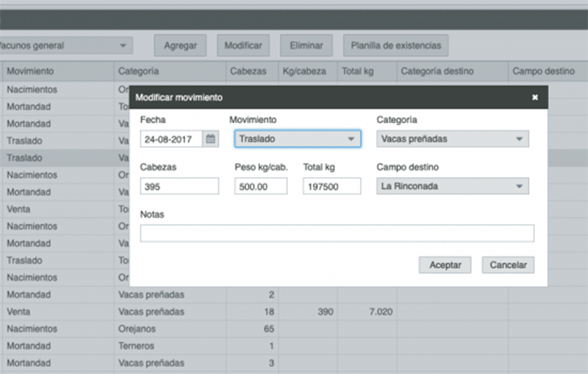
Task: Click the 390 Kg/cabeza cell
Action: point(308,312)
